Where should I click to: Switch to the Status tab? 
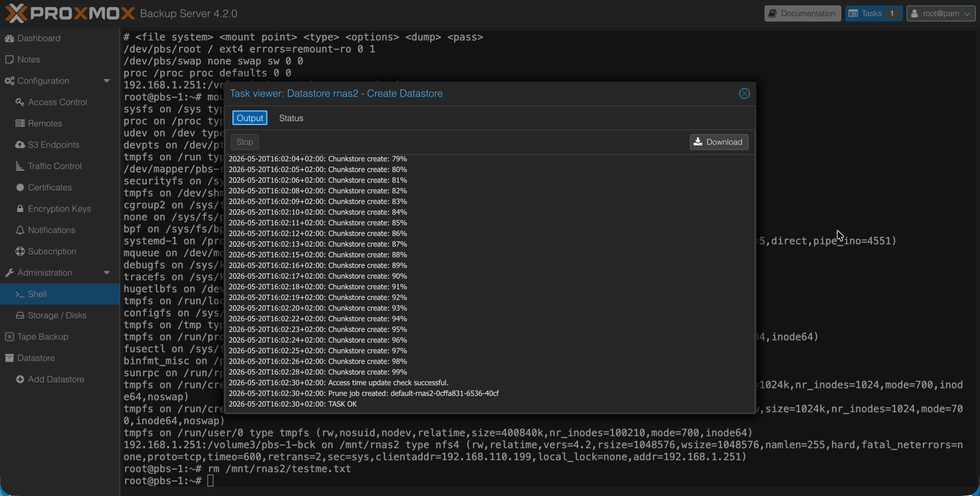point(291,118)
